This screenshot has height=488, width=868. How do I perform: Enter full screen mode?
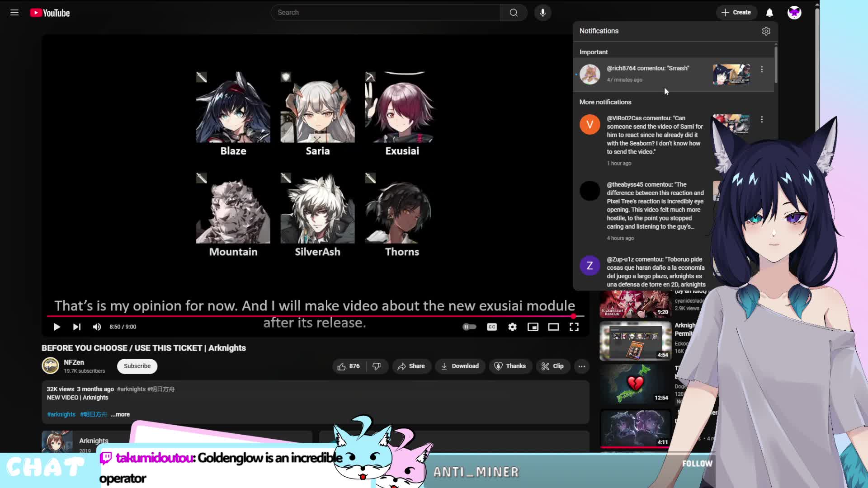[574, 327]
